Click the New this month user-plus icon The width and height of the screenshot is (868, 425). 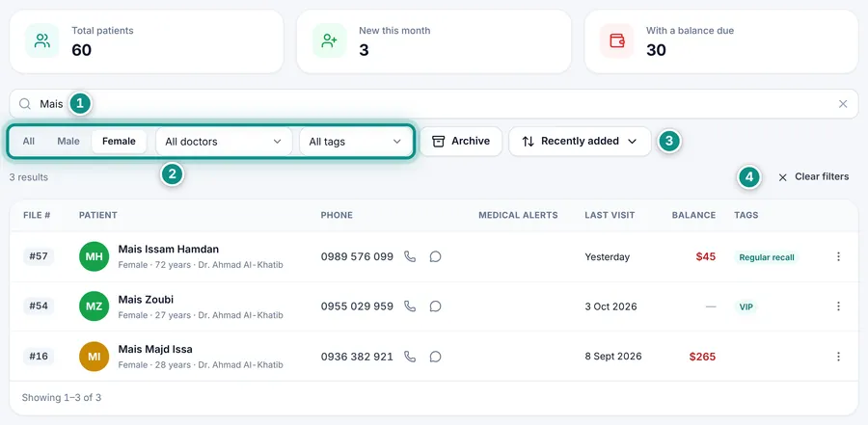(330, 40)
